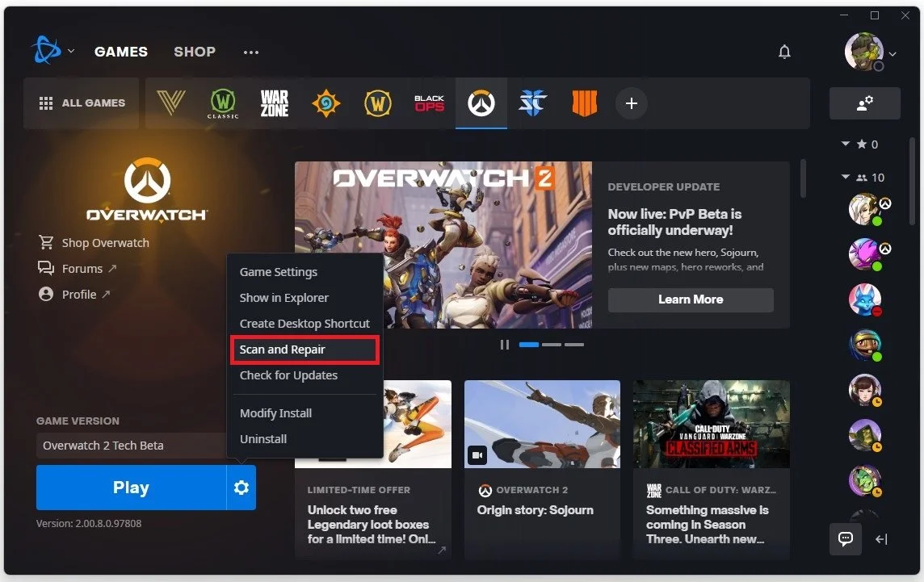Screen dimensions: 924x582
Task: Select the Warzone game icon
Action: point(275,103)
